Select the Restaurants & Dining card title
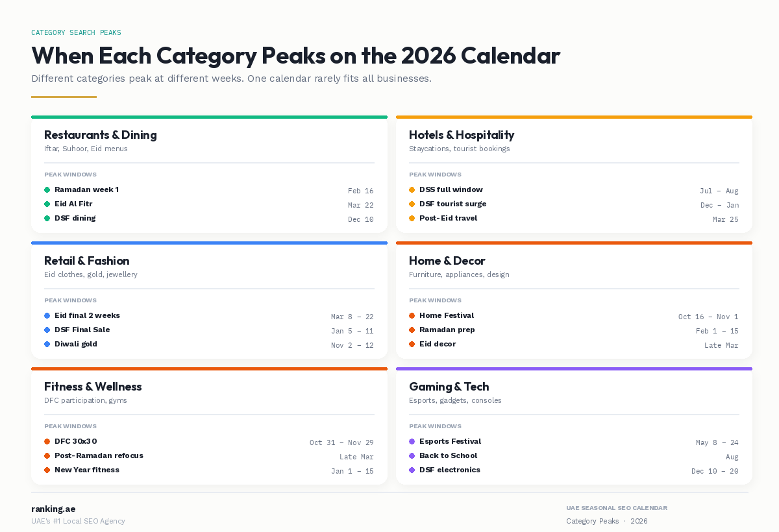Viewport: 779px width, 532px height. pyautogui.click(x=100, y=135)
